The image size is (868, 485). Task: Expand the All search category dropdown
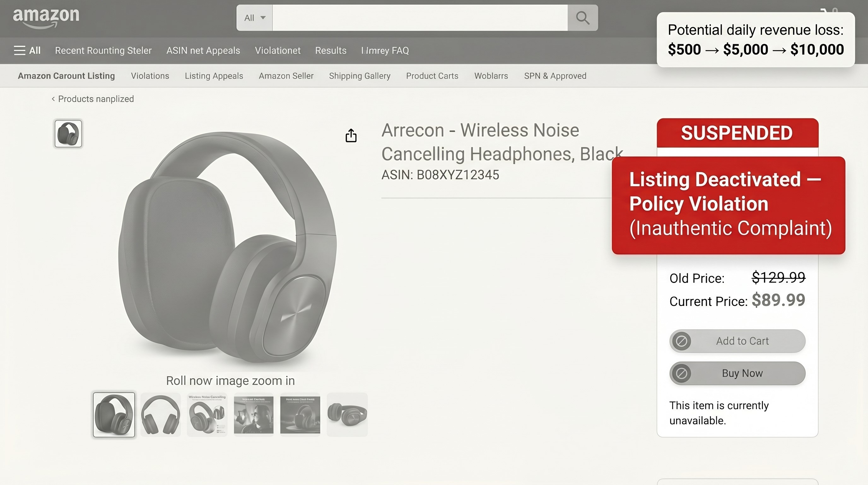point(255,18)
